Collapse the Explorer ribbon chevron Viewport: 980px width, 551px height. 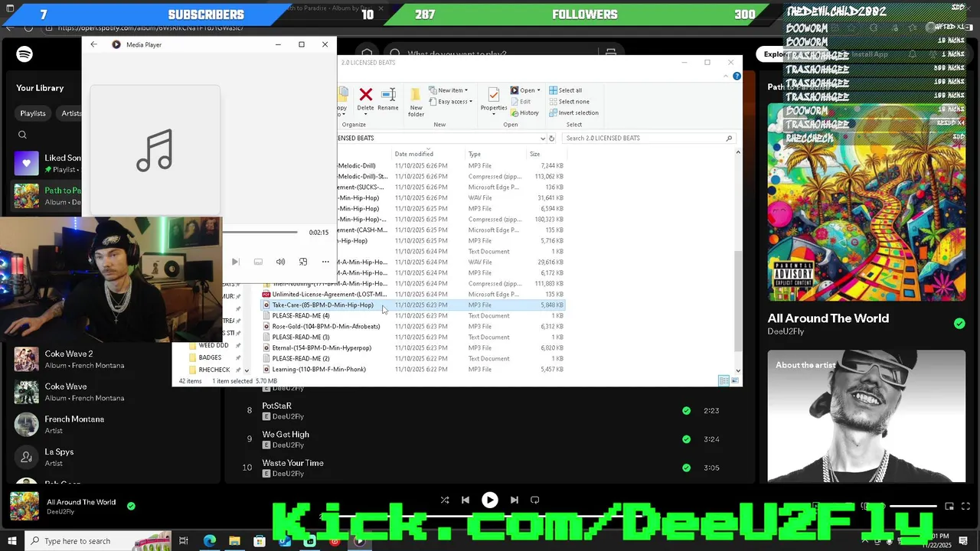click(x=726, y=77)
